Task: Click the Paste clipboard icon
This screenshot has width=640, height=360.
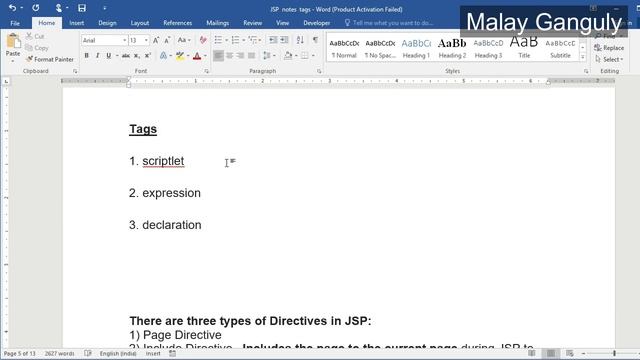Action: [13, 41]
